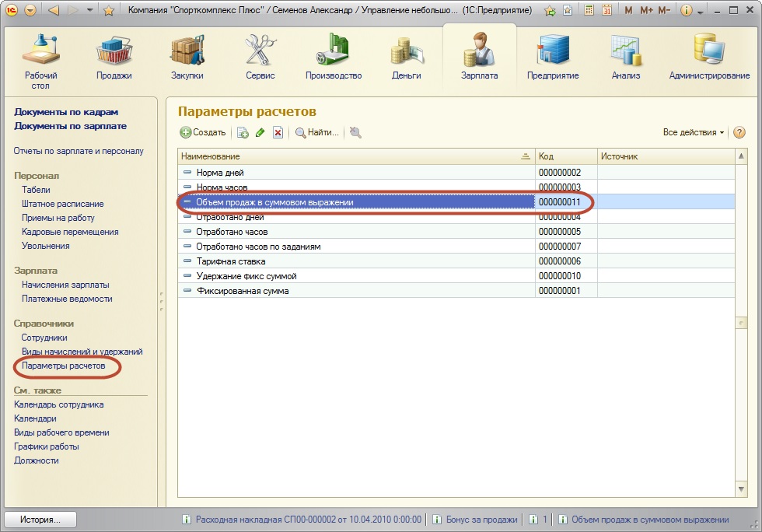Viewport: 762px width, 532px height.
Task: Open the navigation history dropdown arrow
Action: tap(90, 11)
